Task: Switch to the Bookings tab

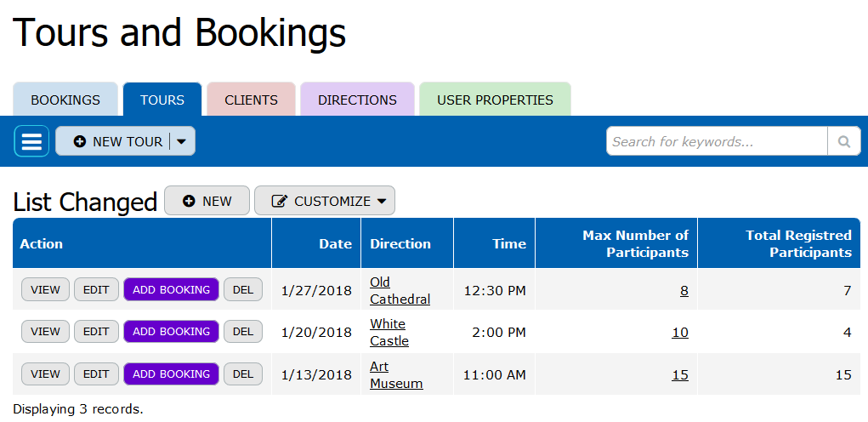Action: pos(65,100)
